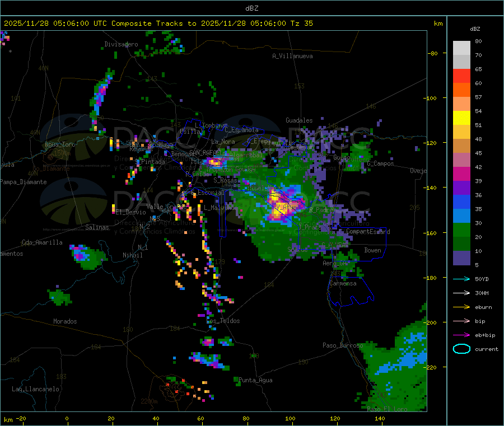The image size is (504, 426).
Task: Click the Bowen place label
Action: point(372,250)
